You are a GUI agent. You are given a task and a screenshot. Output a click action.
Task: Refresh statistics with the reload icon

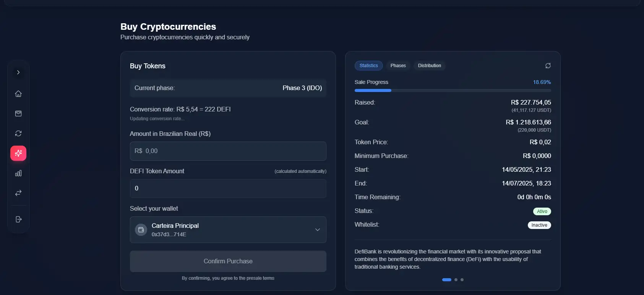[548, 66]
